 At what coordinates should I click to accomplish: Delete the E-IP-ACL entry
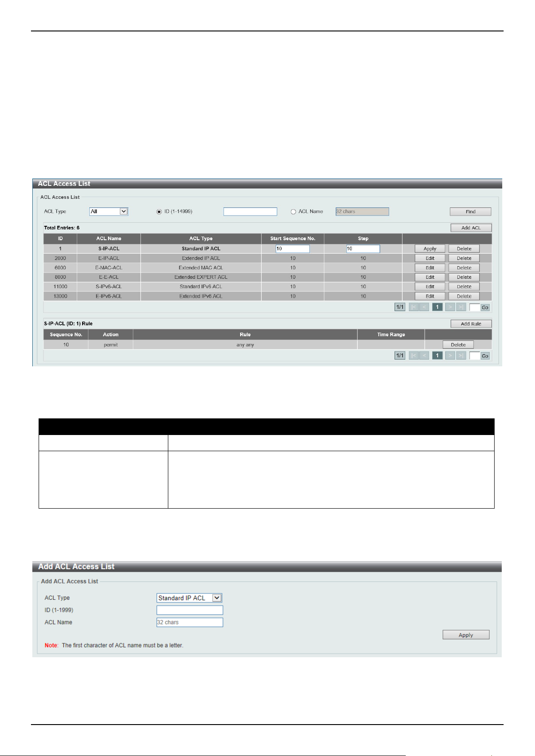464,258
